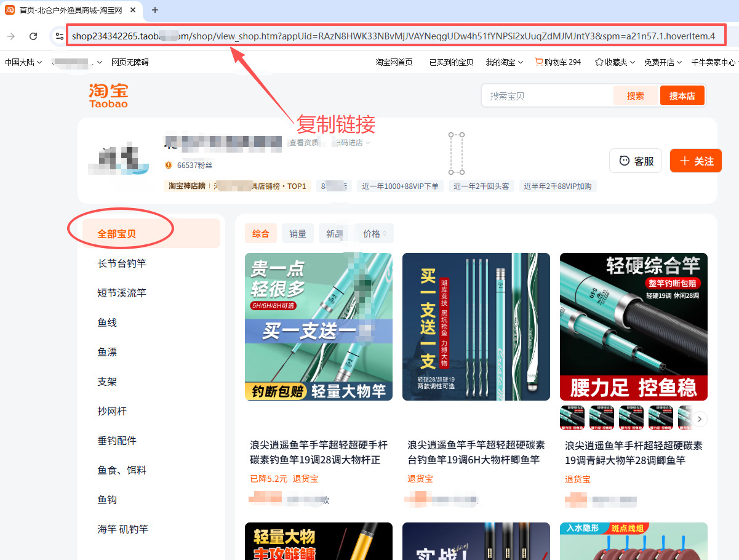The height and width of the screenshot is (560, 739).
Task: Open 买一支送一支 product image
Action: [x=476, y=327]
